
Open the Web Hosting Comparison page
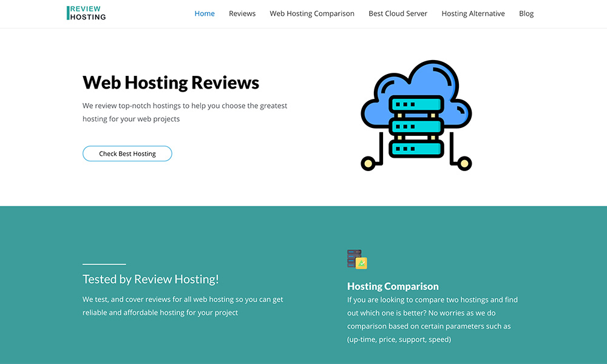(312, 13)
